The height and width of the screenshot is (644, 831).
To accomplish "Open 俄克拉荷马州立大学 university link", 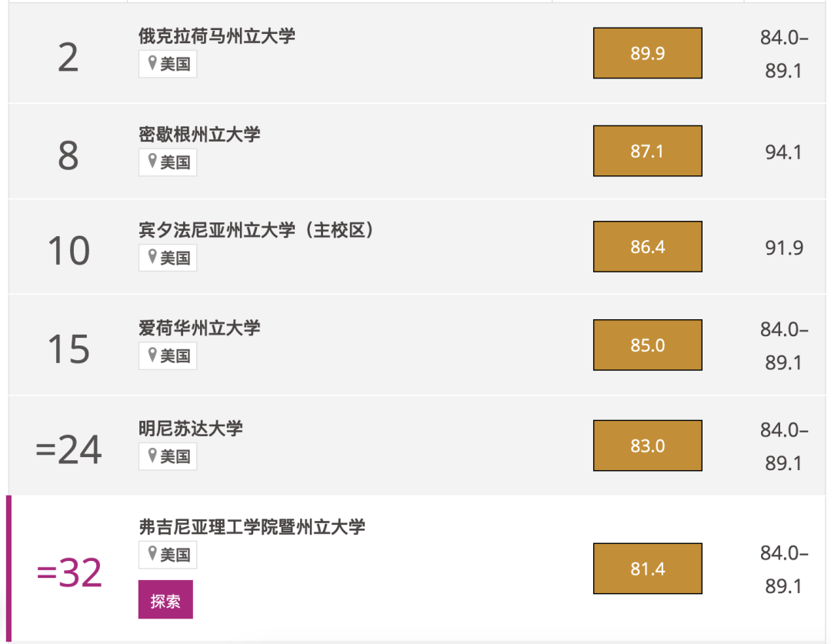I will pos(217,36).
